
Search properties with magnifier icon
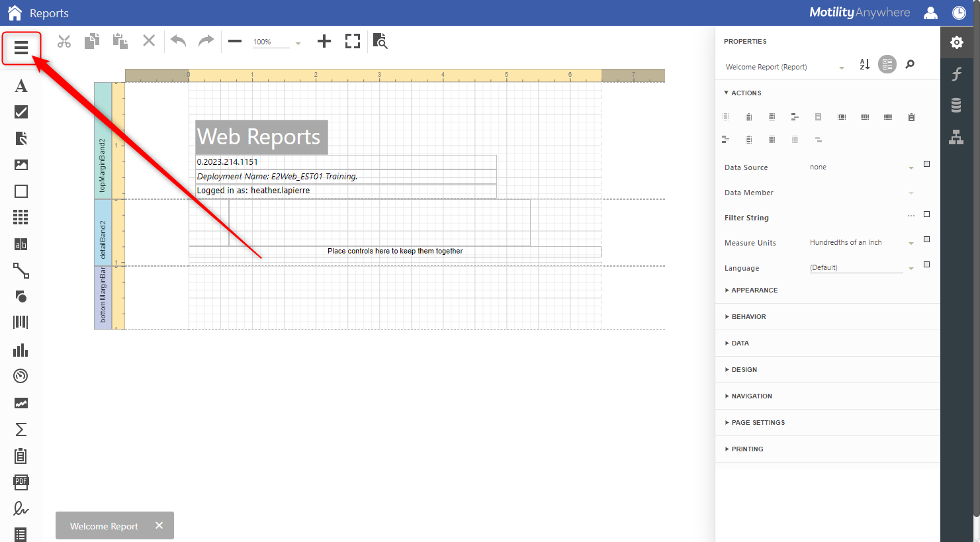coord(910,64)
